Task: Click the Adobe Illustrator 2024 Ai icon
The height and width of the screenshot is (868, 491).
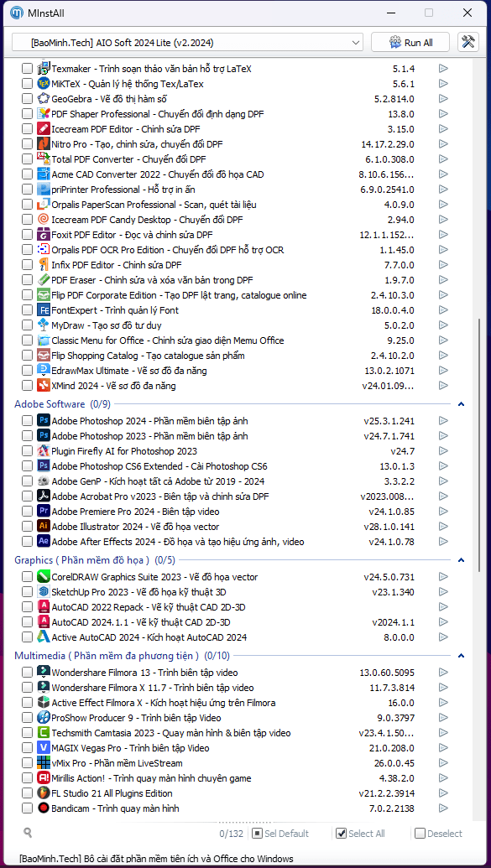Action: [44, 527]
